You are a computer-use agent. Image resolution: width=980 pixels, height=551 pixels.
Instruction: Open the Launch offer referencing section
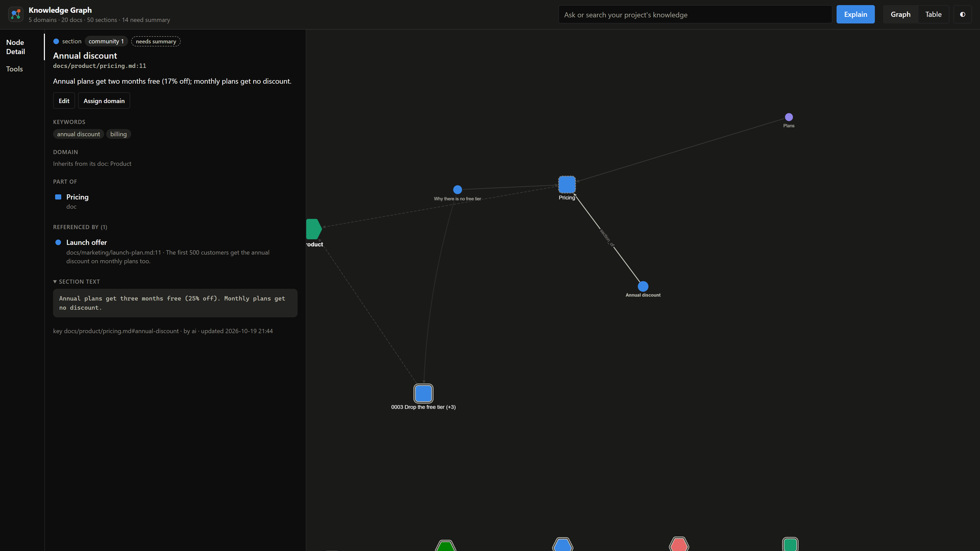pos(175,251)
